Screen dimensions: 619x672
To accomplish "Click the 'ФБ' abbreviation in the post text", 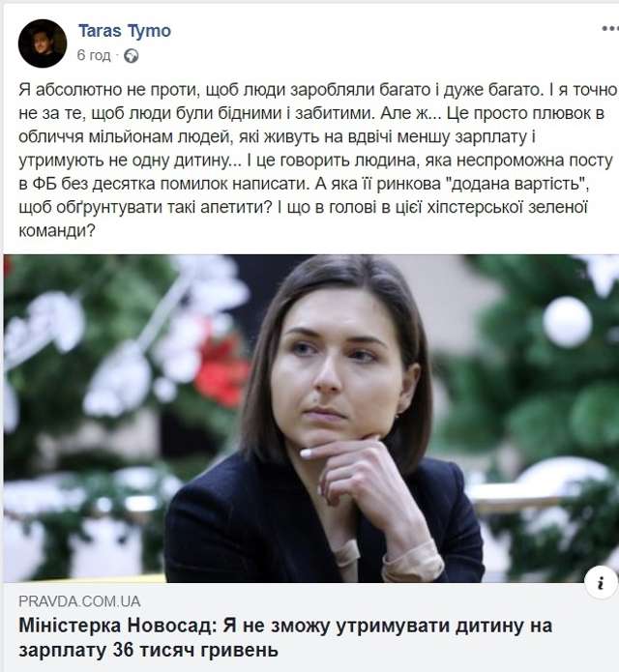I will 44,184.
